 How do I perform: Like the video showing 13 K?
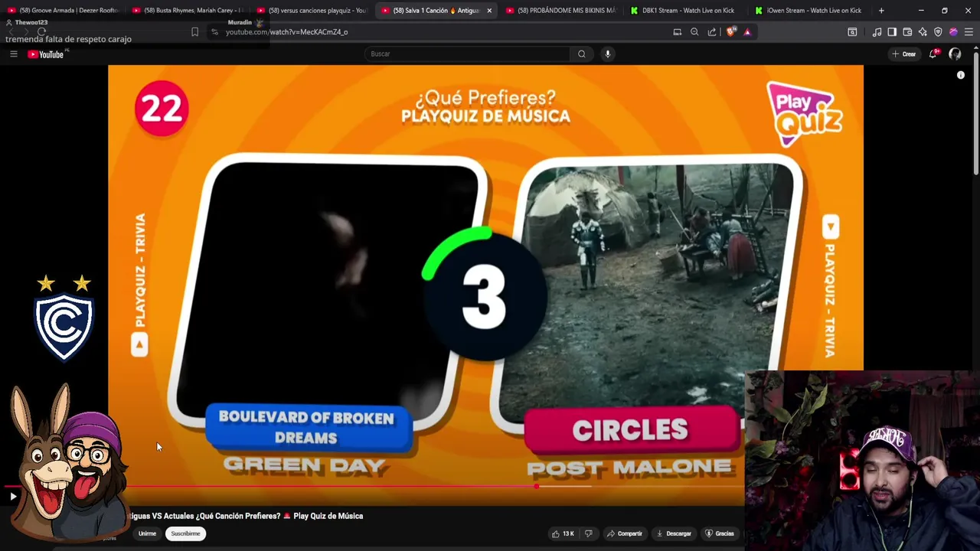(563, 533)
